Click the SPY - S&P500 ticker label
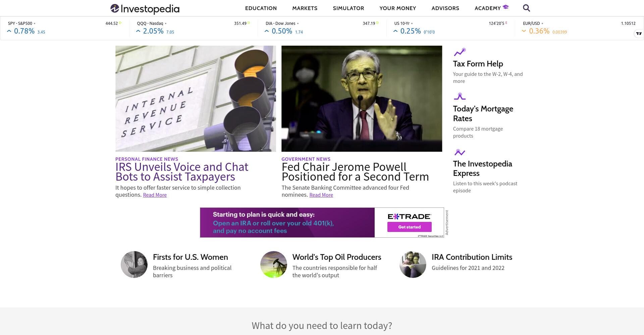 pyautogui.click(x=20, y=23)
